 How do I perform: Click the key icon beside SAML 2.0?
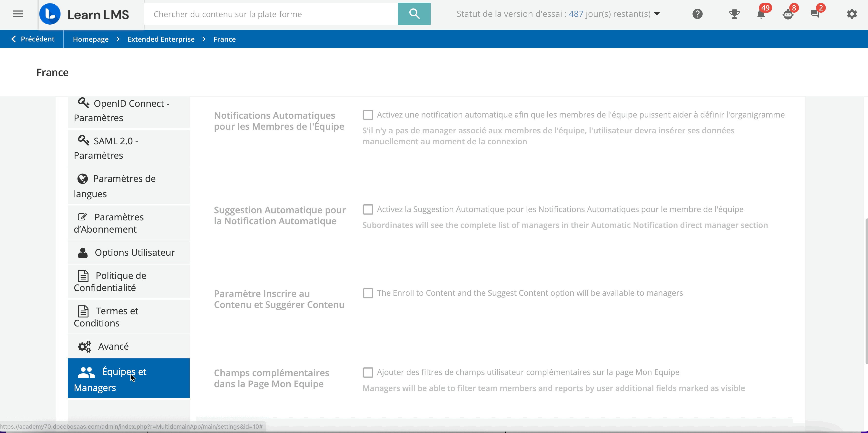(x=84, y=140)
